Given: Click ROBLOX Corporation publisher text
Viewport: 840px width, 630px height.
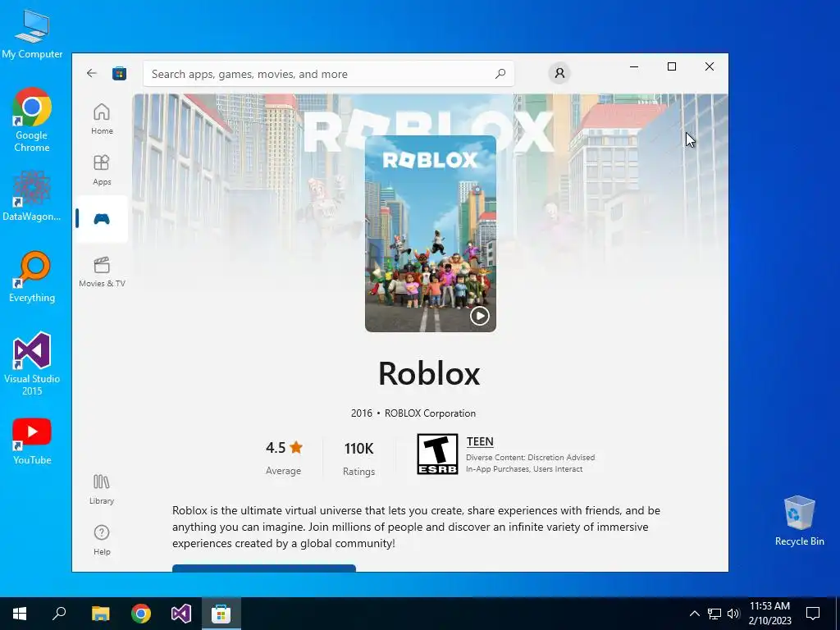Looking at the screenshot, I should pos(430,413).
